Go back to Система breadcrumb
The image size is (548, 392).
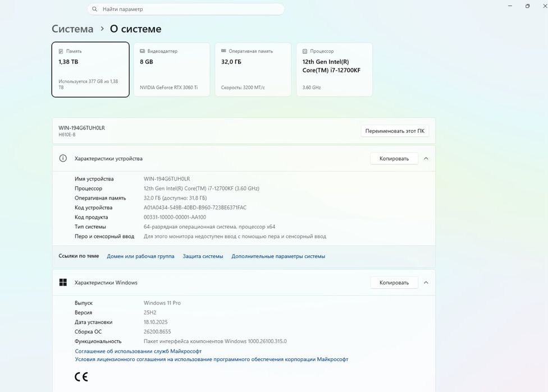point(72,29)
